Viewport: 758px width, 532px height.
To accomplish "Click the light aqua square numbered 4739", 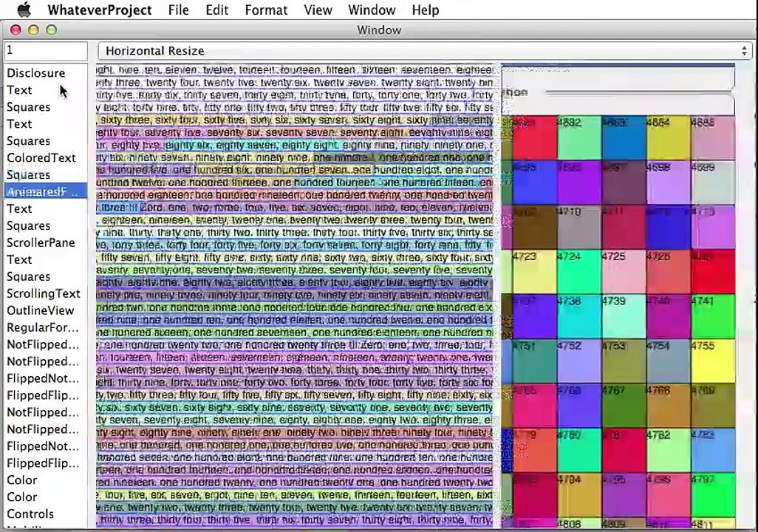I will coord(624,317).
